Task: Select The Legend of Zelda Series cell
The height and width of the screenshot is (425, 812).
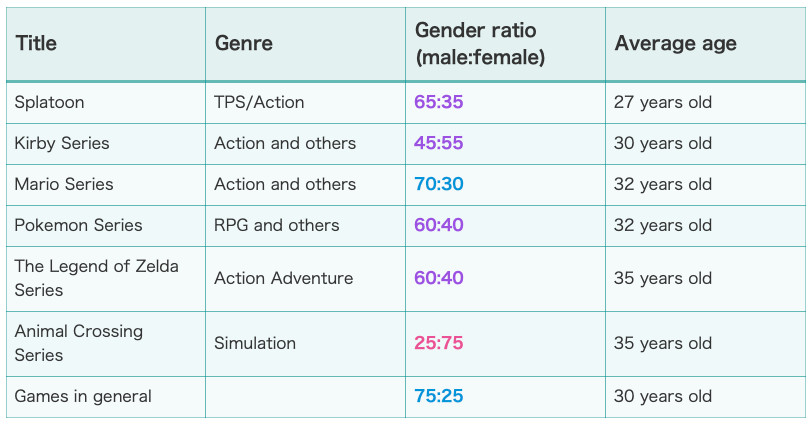Action: pos(96,279)
